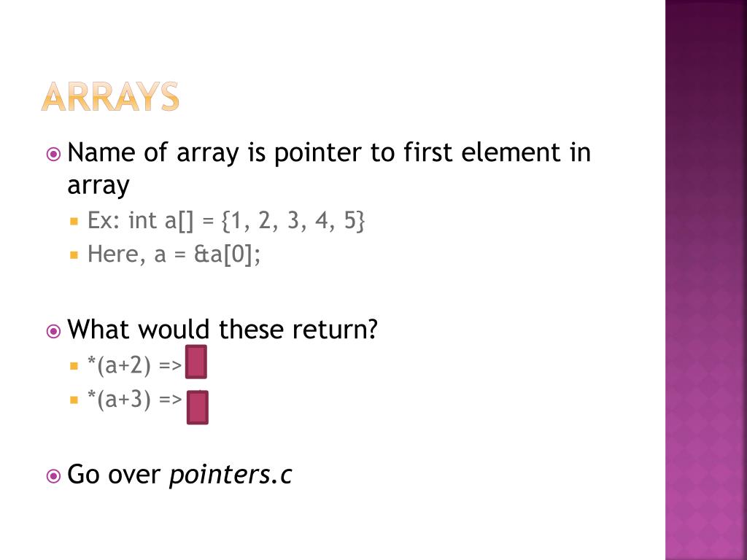The width and height of the screenshot is (747, 560).
Task: Click the circular bullet beside "Name of array"
Action: [x=53, y=155]
